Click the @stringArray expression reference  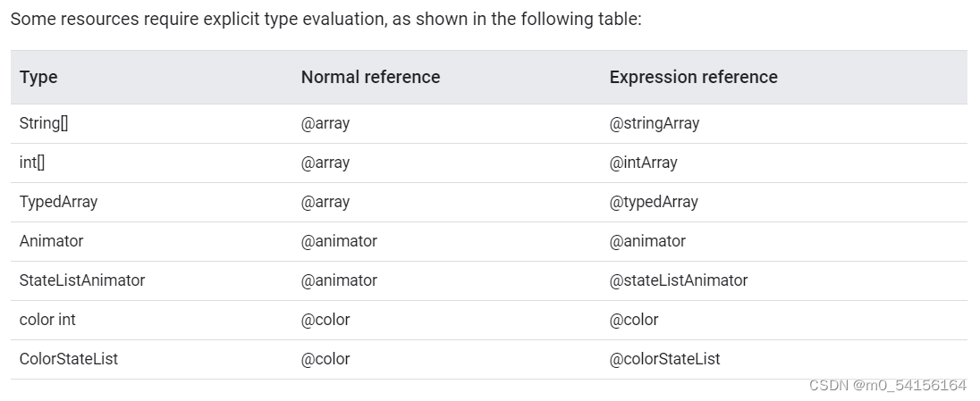655,123
